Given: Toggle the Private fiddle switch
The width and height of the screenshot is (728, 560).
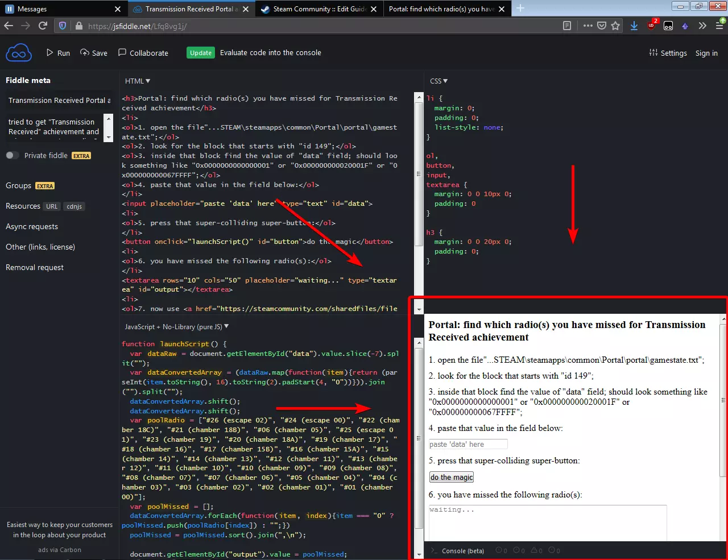Looking at the screenshot, I should (13, 155).
